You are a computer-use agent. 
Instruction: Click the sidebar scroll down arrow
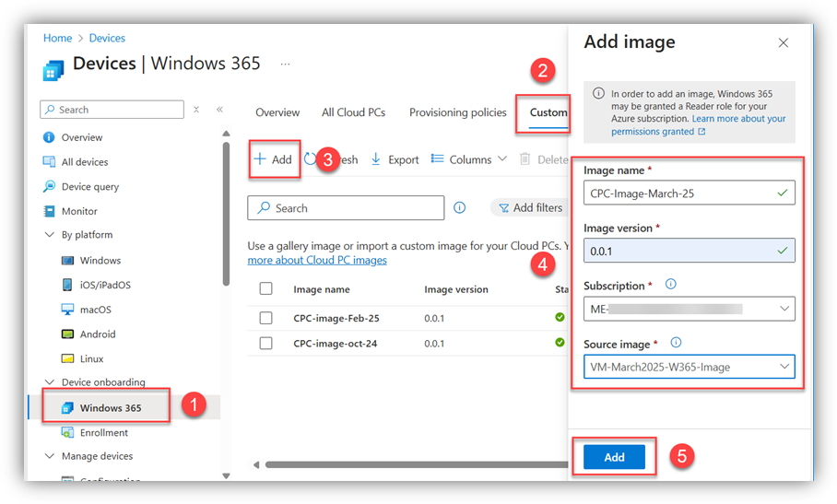click(227, 475)
